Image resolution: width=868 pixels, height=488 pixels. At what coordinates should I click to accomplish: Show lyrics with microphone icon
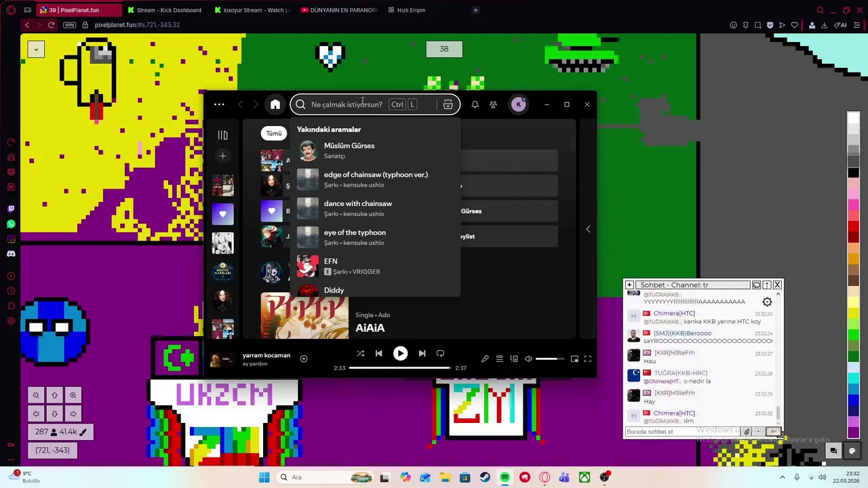point(485,359)
